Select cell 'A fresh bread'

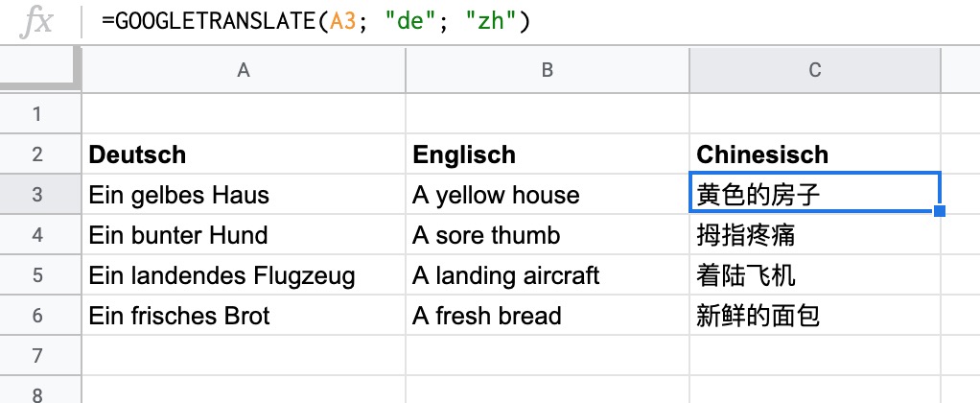548,315
